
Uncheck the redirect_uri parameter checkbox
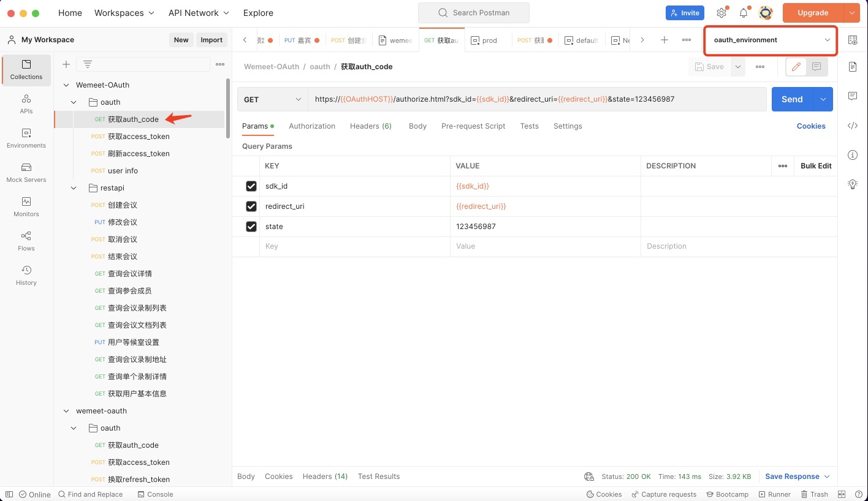point(251,206)
